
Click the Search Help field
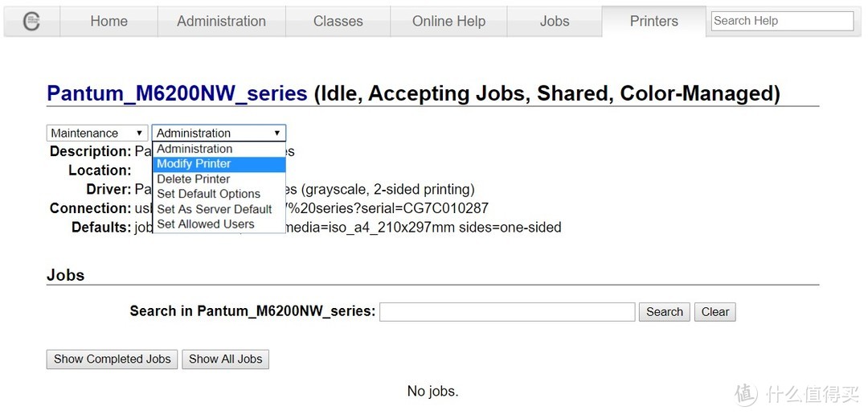pyautogui.click(x=781, y=21)
